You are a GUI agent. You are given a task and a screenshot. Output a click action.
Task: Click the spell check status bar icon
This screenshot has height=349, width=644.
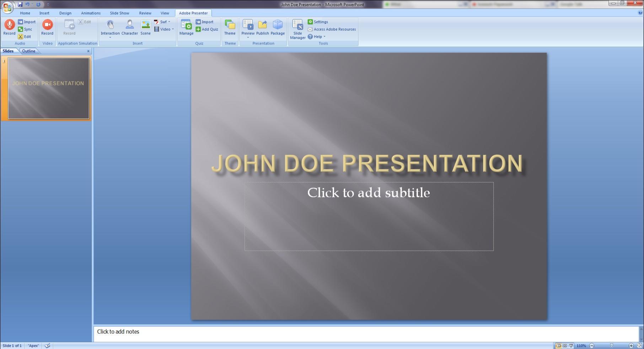[47, 345]
